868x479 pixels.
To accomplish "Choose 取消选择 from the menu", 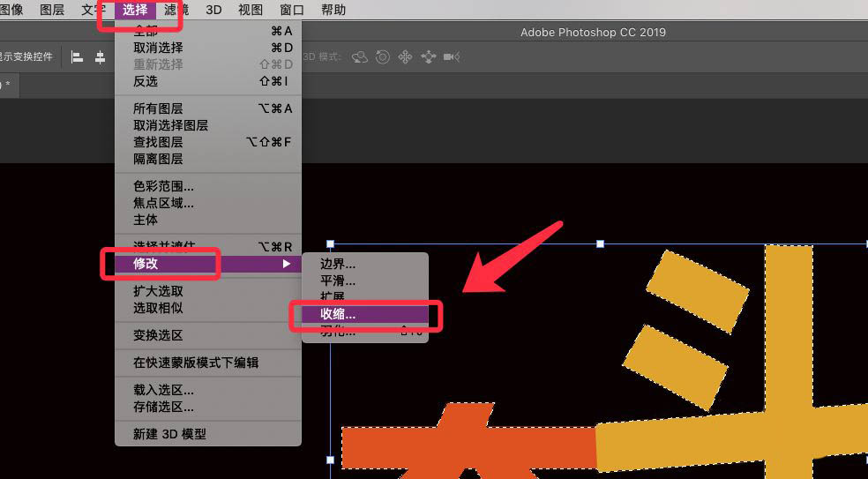I will [x=208, y=48].
